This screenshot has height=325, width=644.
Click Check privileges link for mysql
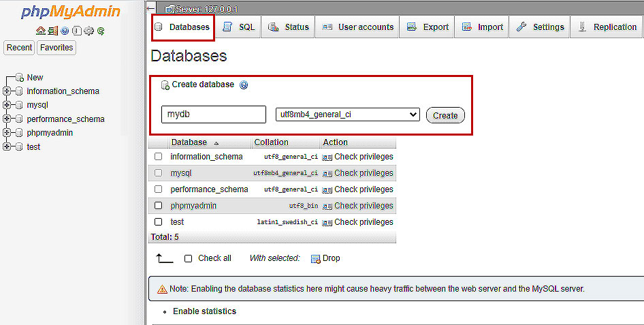(x=364, y=173)
